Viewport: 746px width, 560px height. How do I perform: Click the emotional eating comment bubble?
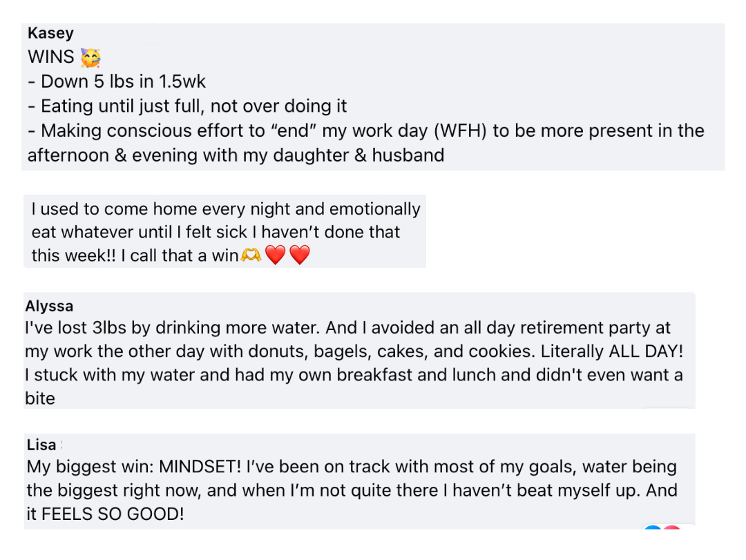[224, 232]
